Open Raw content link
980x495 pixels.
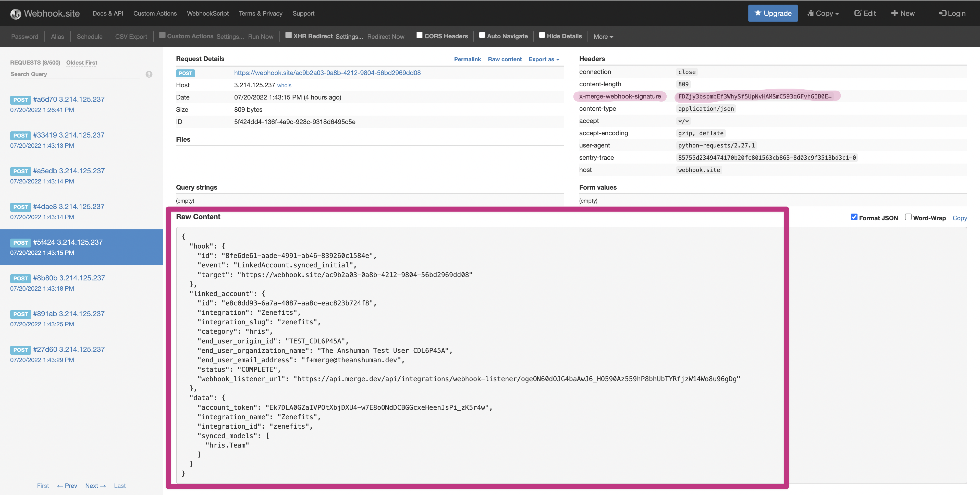(x=505, y=59)
